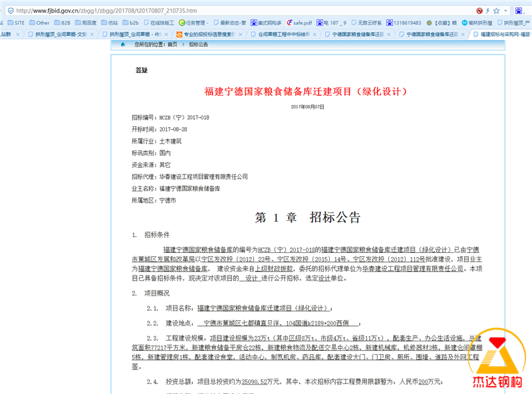Screen dimensions: 532x394
Task: Click the 招标公告 breadcrumb link
Action: [198, 45]
